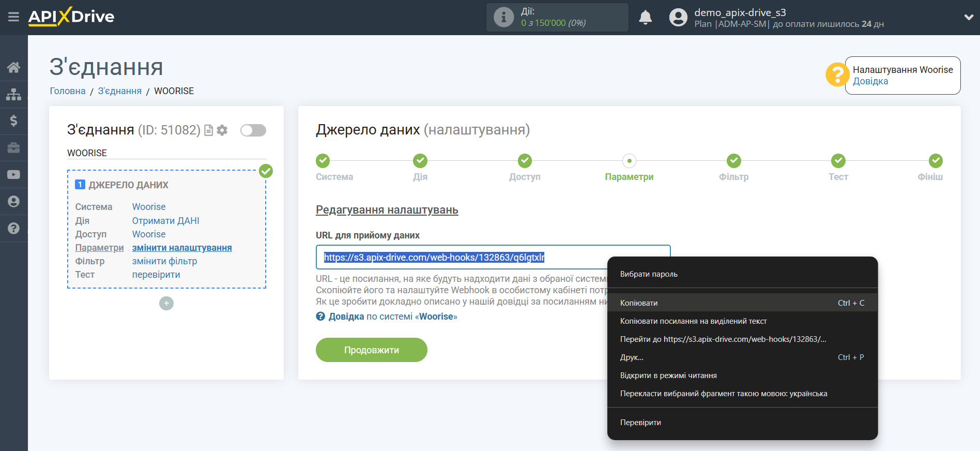Click the Продовжити button

pos(372,350)
